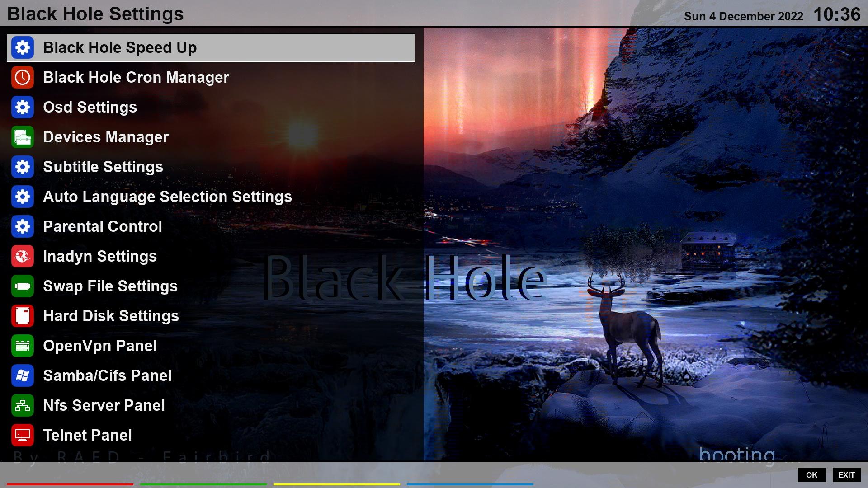The height and width of the screenshot is (488, 868).
Task: Click the OpenVpn Panel firewall icon
Action: pyautogui.click(x=23, y=346)
